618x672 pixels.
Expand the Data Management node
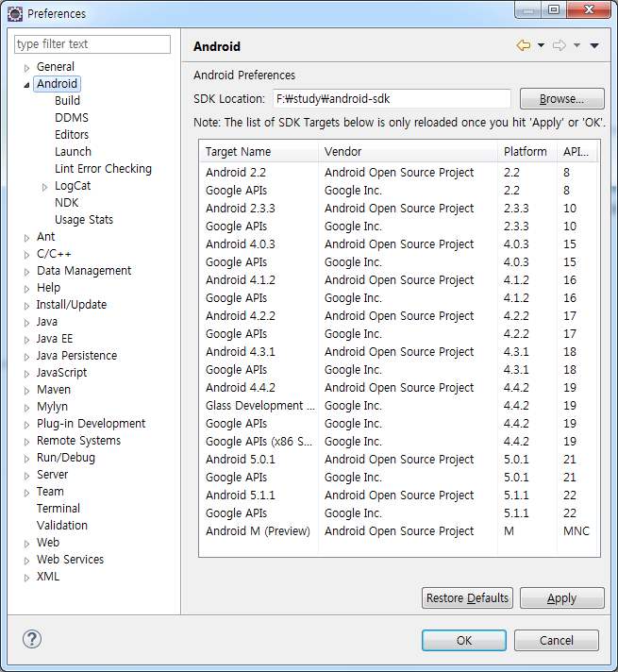[x=26, y=272]
